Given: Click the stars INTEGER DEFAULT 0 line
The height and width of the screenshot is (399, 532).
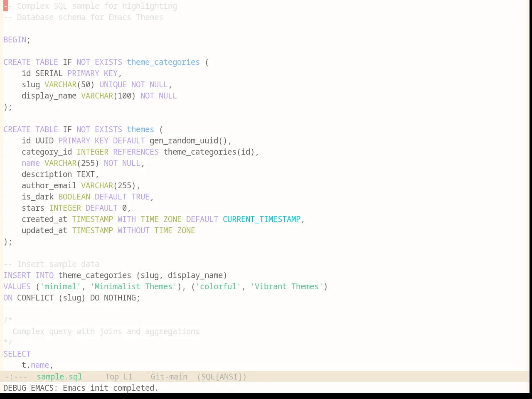Looking at the screenshot, I should pos(76,208).
